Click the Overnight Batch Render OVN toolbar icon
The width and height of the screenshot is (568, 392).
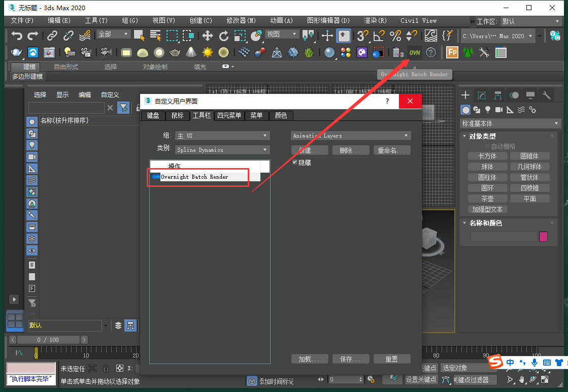[414, 52]
